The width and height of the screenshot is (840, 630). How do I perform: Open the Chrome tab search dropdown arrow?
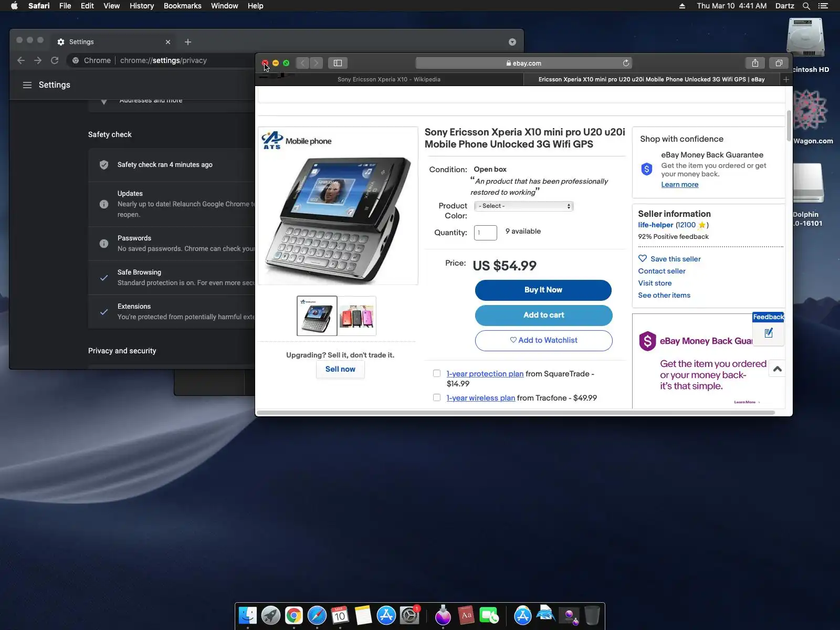point(512,42)
